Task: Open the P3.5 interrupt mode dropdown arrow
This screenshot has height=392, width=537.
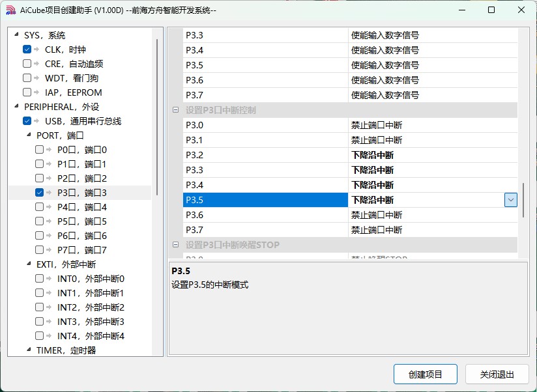Action: 511,200
